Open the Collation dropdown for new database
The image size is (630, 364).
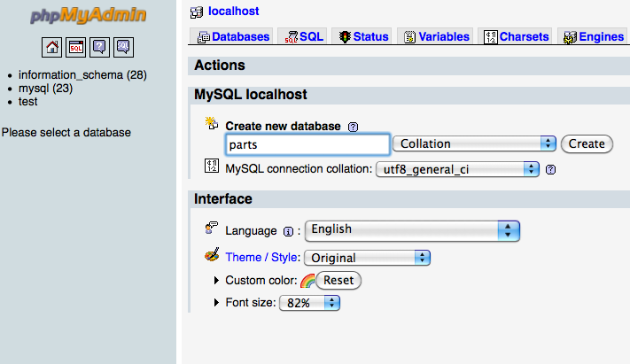[474, 143]
